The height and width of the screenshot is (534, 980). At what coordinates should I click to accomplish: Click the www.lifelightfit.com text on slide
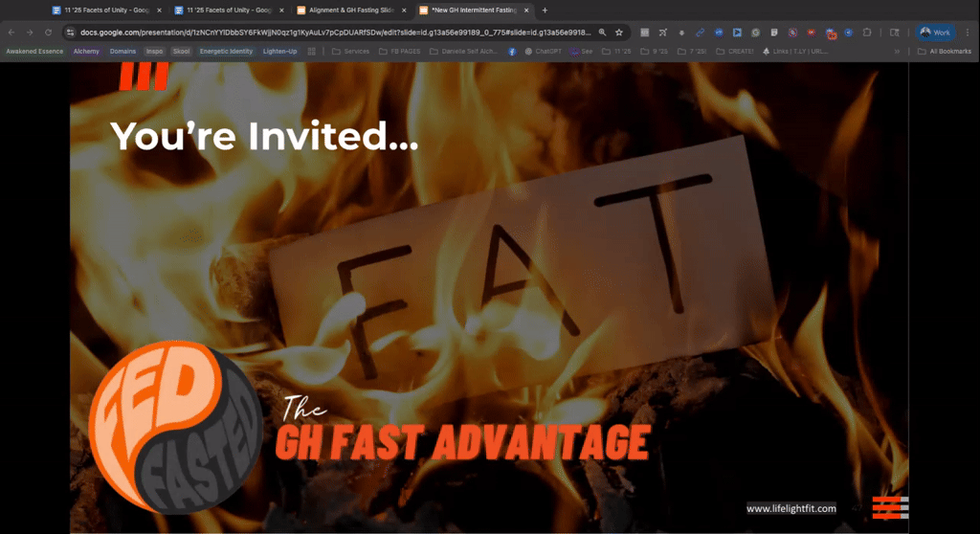click(791, 508)
